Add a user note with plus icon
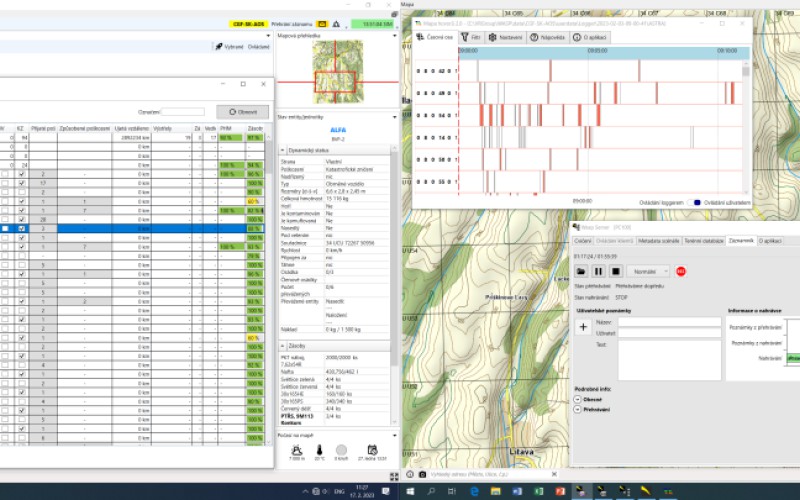The width and height of the screenshot is (800, 500). (583, 327)
